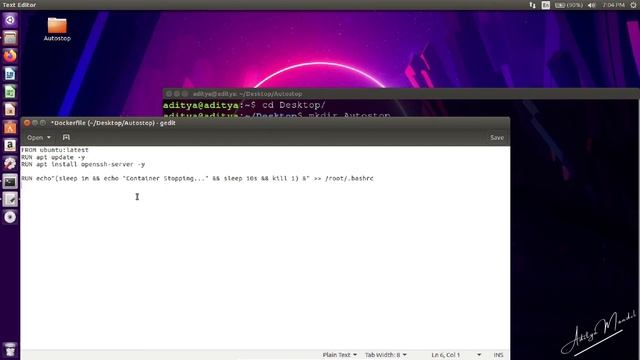Open LibreOffice Calc from the launcher
640x360 pixels.
pos(10,92)
